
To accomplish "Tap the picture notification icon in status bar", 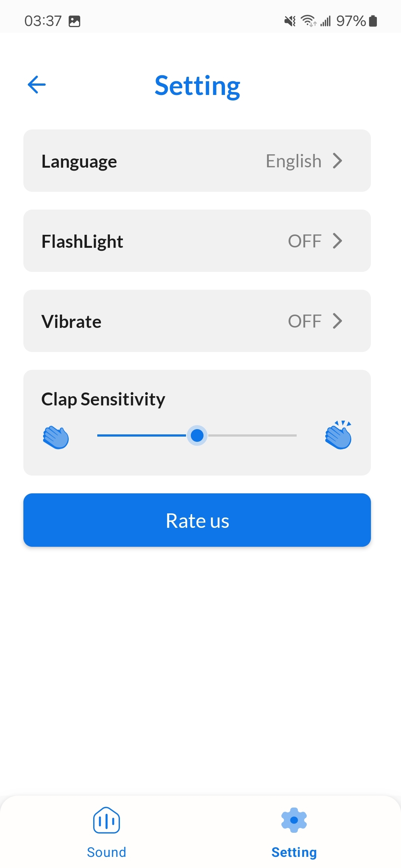I will pyautogui.click(x=75, y=21).
